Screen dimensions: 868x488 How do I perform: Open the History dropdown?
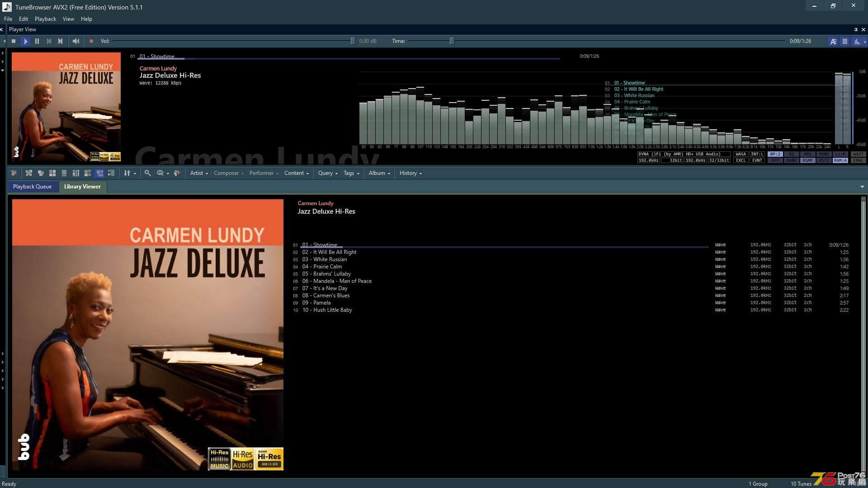(x=410, y=173)
